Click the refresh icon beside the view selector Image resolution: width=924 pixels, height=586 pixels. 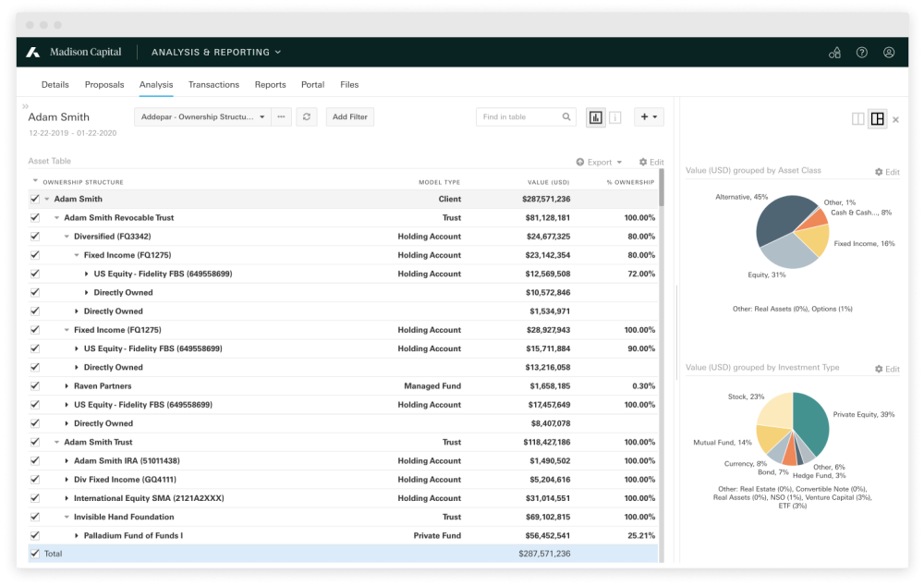(x=308, y=117)
